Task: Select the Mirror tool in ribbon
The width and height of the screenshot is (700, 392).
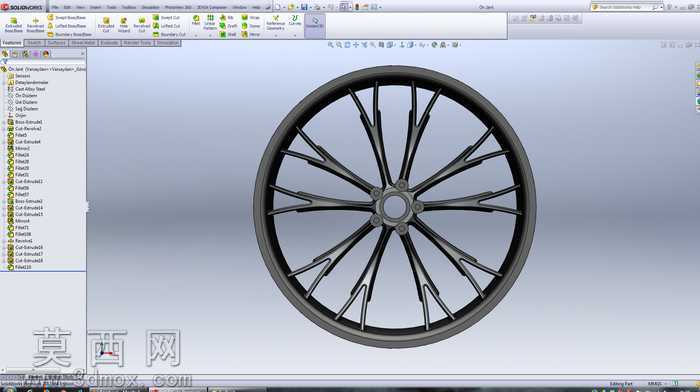Action: (251, 34)
